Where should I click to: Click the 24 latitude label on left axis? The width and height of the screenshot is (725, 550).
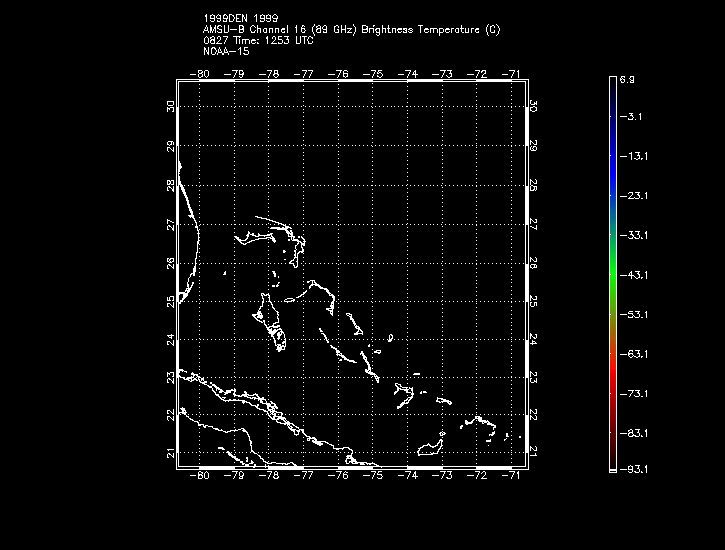pyautogui.click(x=172, y=339)
